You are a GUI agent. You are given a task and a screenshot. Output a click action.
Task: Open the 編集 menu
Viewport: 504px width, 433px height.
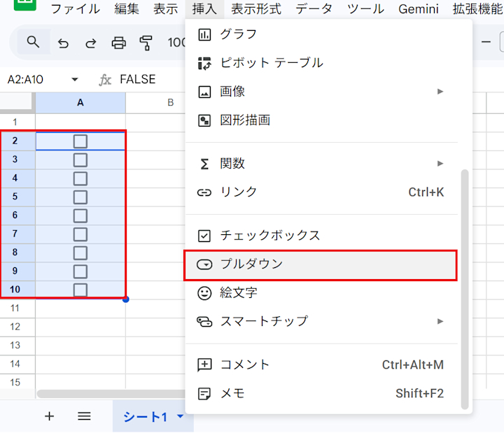click(x=127, y=9)
